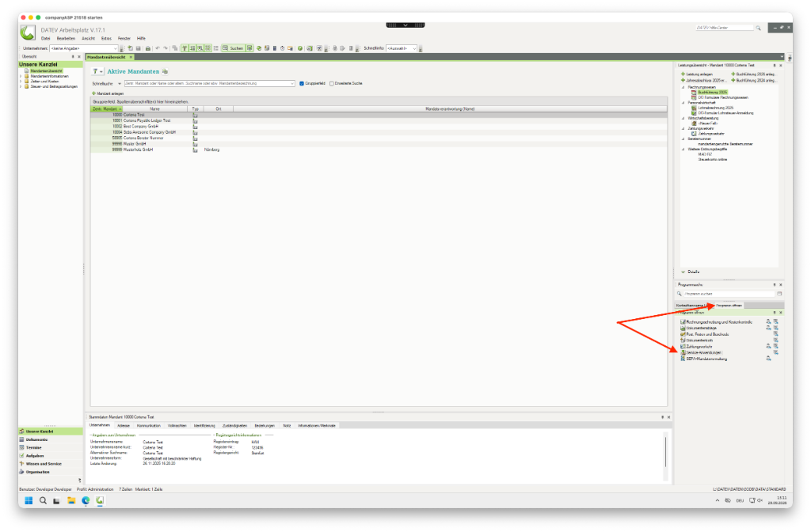Open the Datei menu

click(x=45, y=38)
